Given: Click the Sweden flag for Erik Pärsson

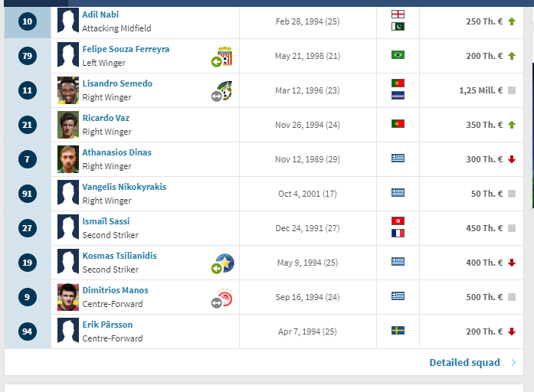Looking at the screenshot, I should tap(398, 331).
